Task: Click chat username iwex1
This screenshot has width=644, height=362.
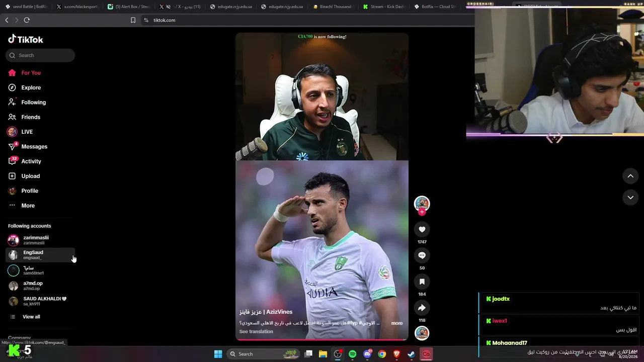Action: coord(500,321)
